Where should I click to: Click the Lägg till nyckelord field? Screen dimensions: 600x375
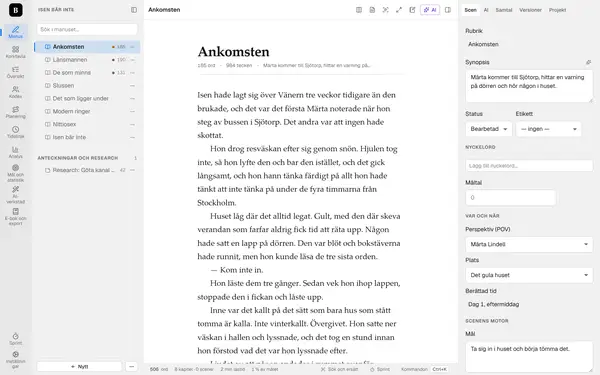pos(529,166)
